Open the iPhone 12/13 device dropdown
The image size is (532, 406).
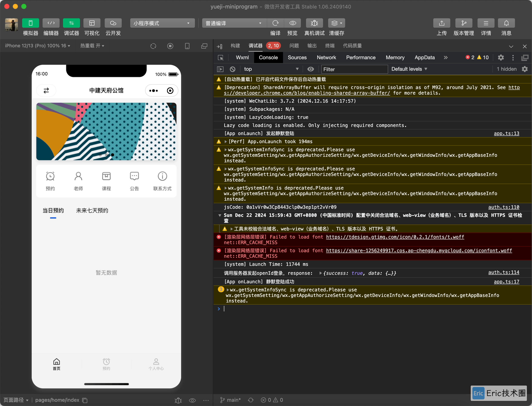pos(37,46)
